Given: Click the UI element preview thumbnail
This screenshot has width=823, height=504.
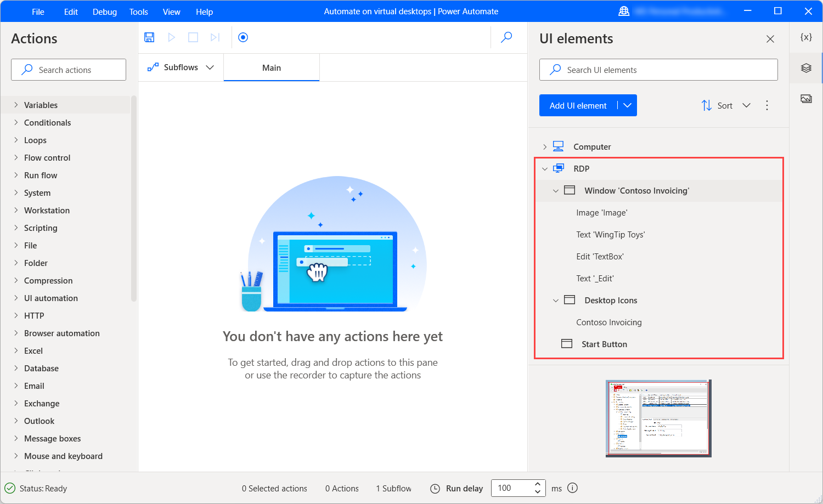Looking at the screenshot, I should point(658,418).
